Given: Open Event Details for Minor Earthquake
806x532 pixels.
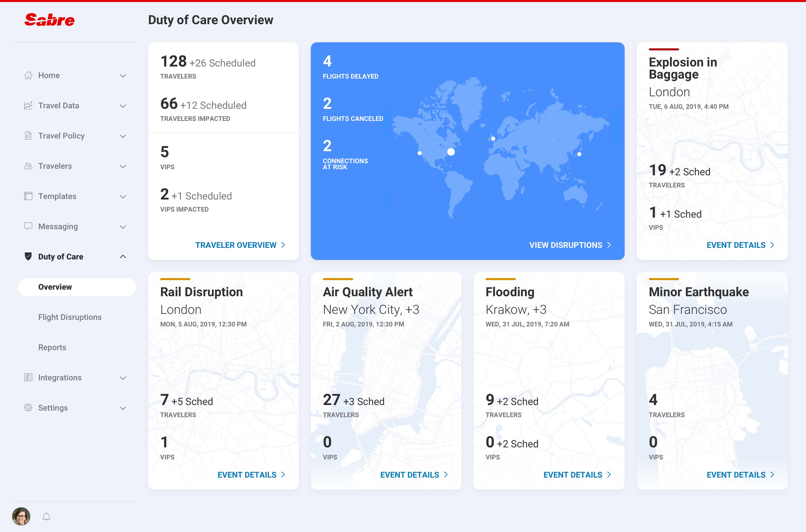Looking at the screenshot, I should tap(740, 475).
